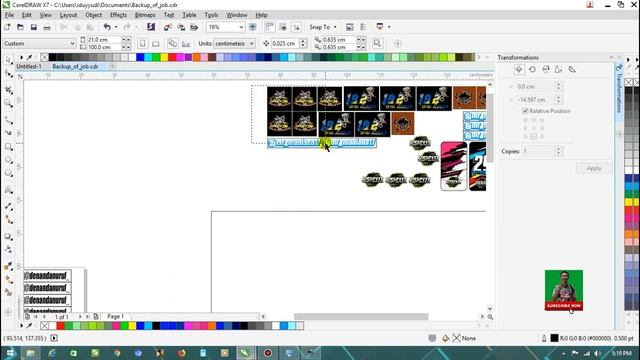
Task: Open the Object menu
Action: (93, 15)
